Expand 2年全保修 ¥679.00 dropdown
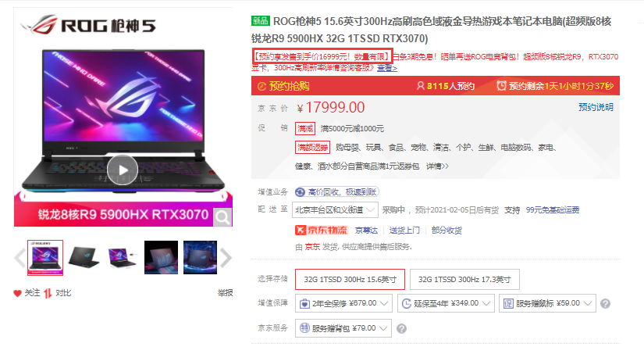Screen dimensions: 644x354 pos(343,303)
